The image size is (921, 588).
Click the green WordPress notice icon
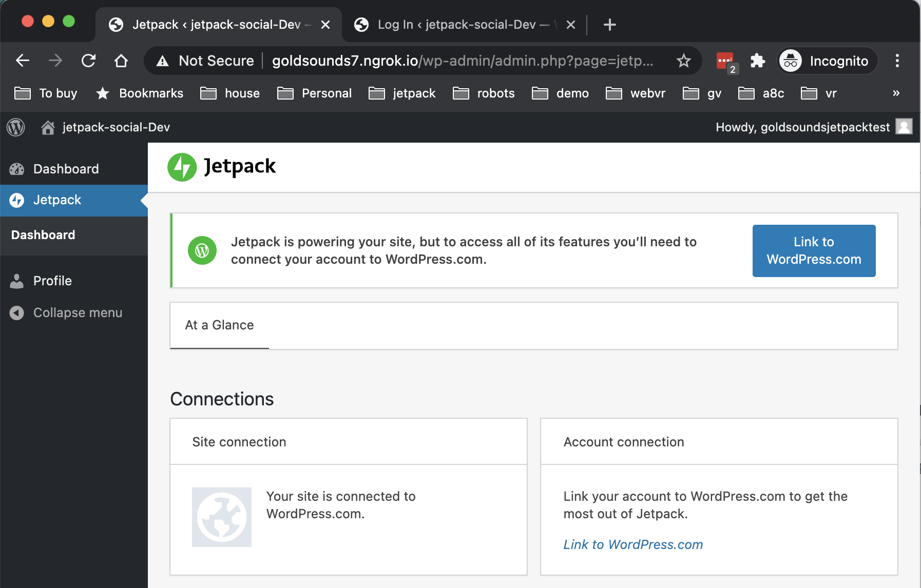pos(202,250)
